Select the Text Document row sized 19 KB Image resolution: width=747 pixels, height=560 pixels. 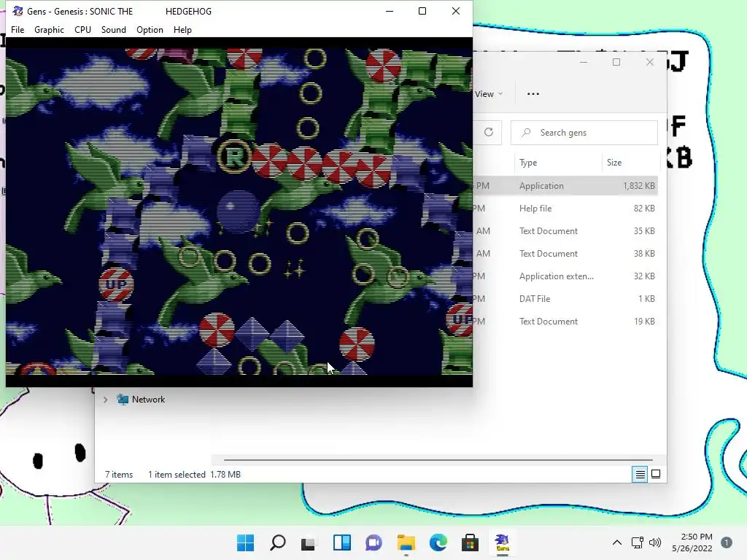pyautogui.click(x=565, y=322)
